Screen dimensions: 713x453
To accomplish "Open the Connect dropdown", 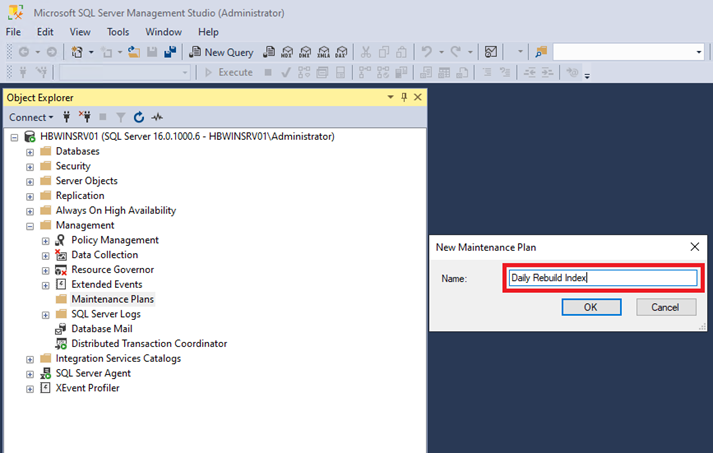I will tap(31, 117).
